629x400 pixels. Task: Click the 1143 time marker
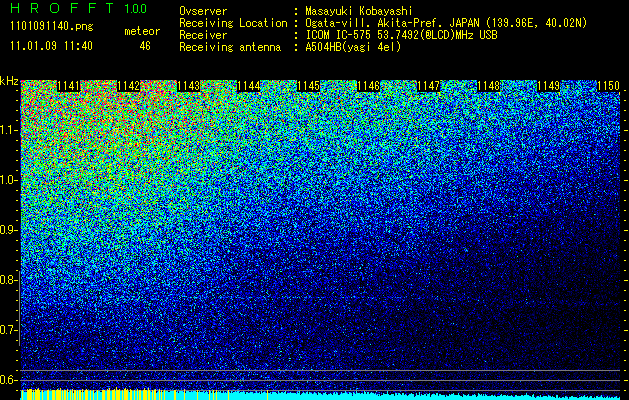(189, 86)
